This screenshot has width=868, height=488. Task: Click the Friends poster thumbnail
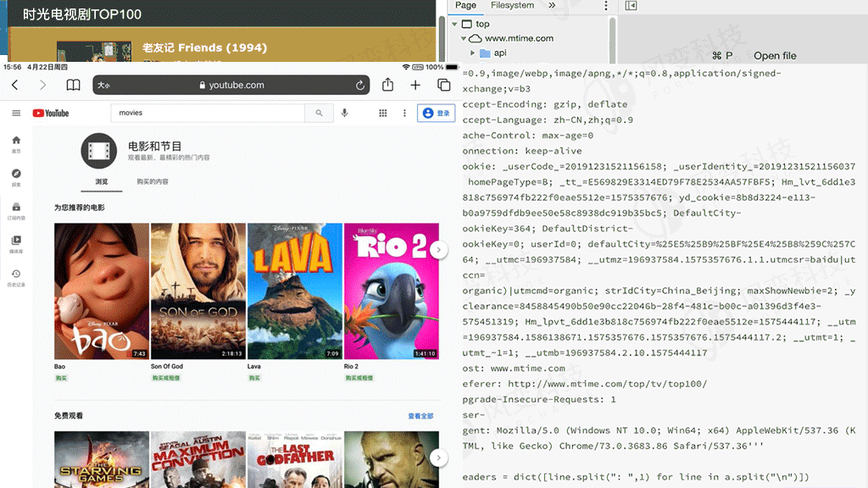(x=94, y=51)
